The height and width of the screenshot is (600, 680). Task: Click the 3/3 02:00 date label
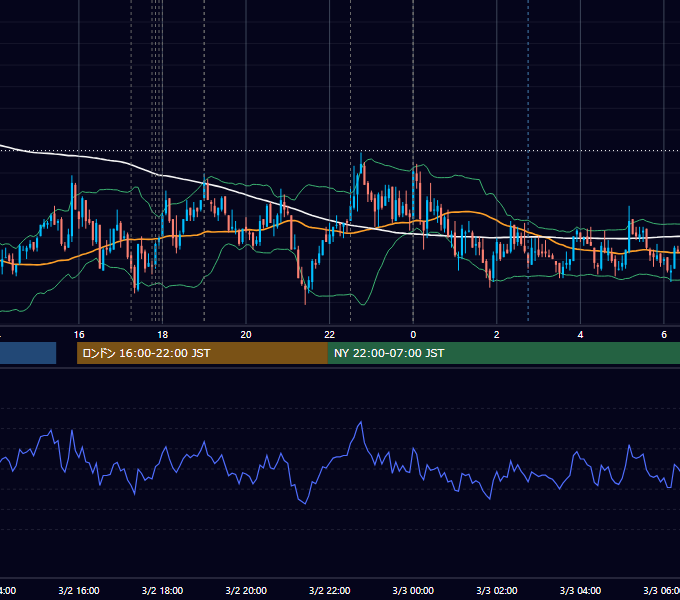(x=497, y=590)
